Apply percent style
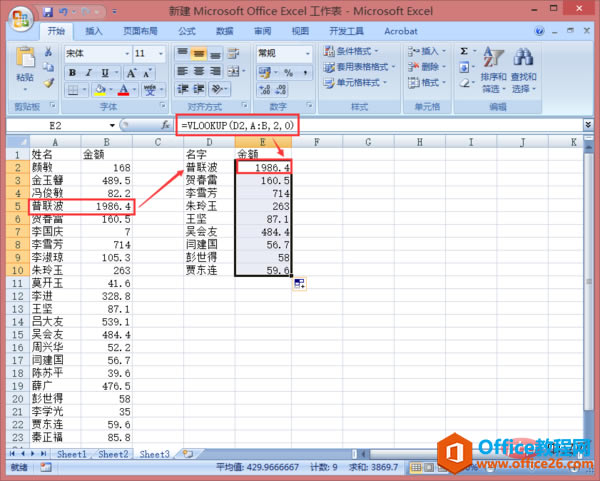Image resolution: width=600 pixels, height=481 pixels. click(288, 72)
